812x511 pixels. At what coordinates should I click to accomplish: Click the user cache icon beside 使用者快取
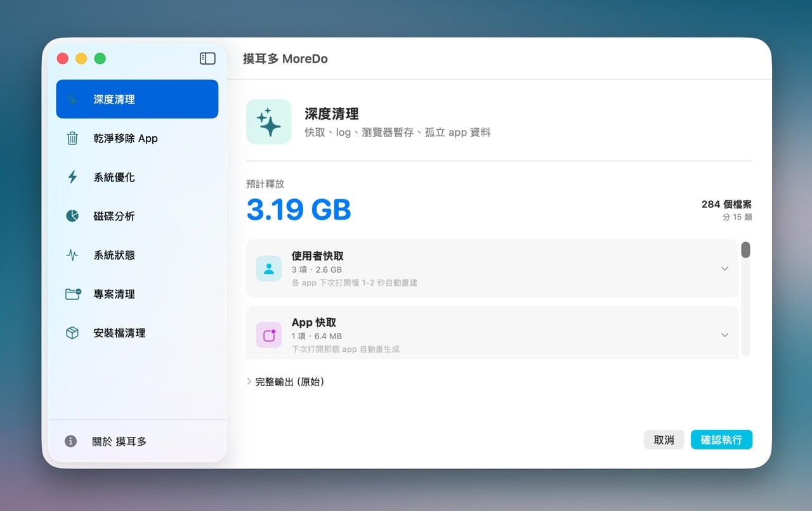point(268,268)
